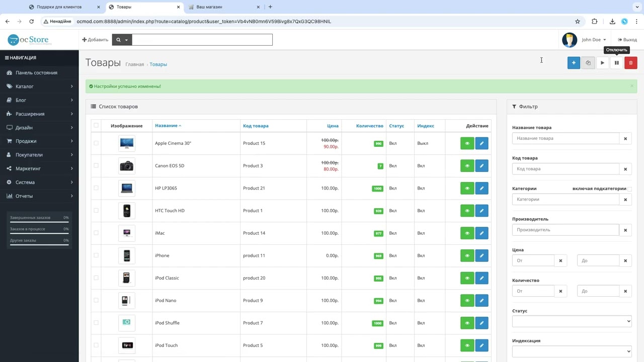
Task: Click the Apple Cinema 30" product thumbnail
Action: pos(127,143)
